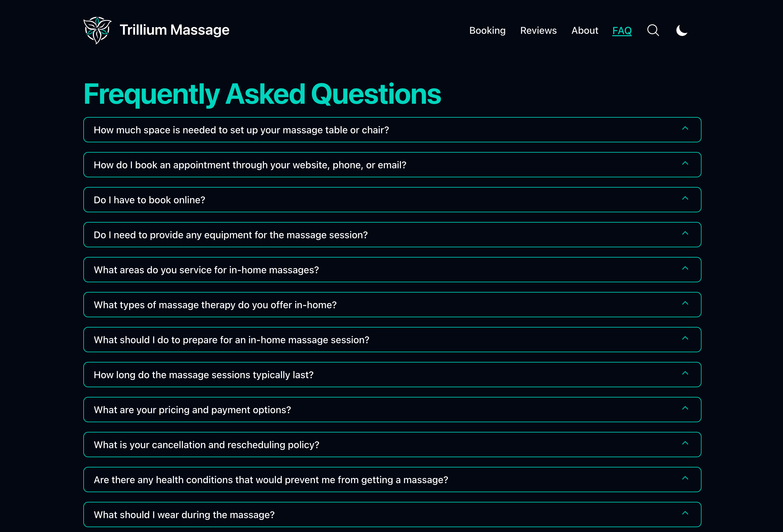783x532 pixels.
Task: Click the chevron on the session length question
Action: pyautogui.click(x=685, y=374)
